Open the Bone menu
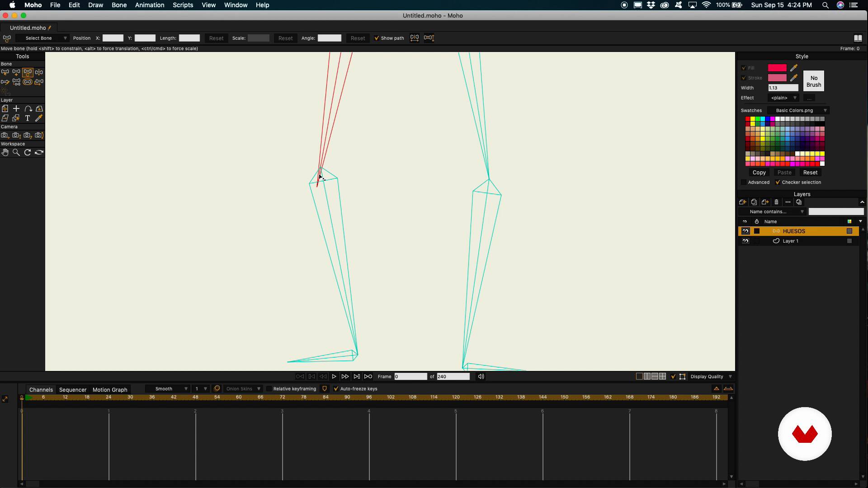This screenshot has height=488, width=868. pyautogui.click(x=119, y=5)
